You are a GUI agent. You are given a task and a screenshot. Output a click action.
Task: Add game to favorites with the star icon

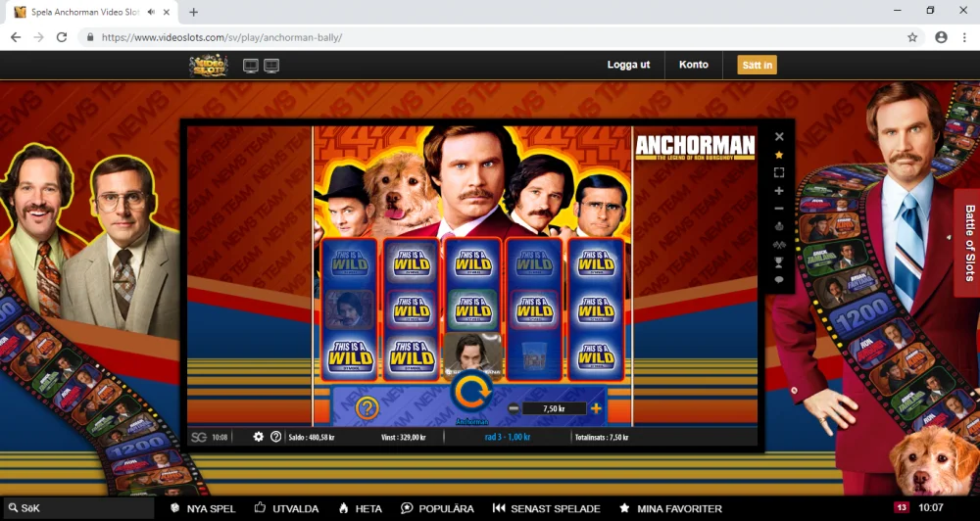779,155
